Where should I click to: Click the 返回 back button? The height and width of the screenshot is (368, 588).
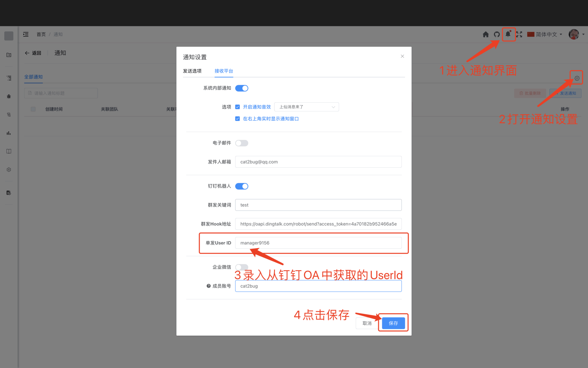point(33,53)
